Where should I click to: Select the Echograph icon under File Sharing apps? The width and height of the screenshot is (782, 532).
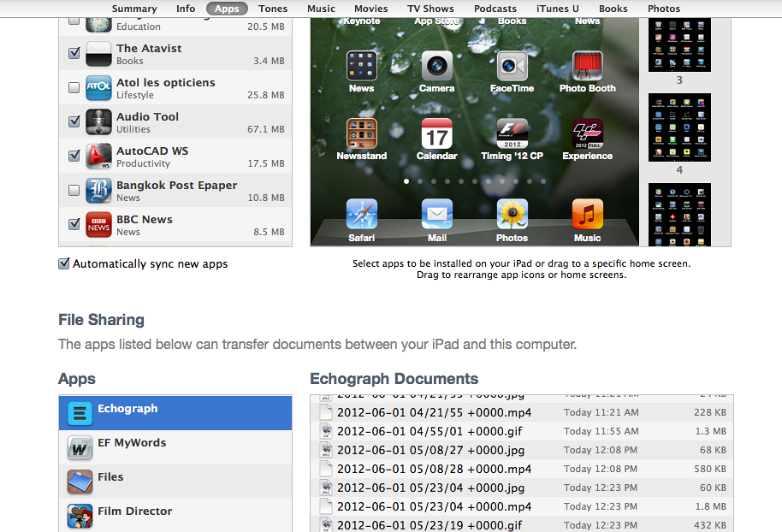click(x=80, y=413)
